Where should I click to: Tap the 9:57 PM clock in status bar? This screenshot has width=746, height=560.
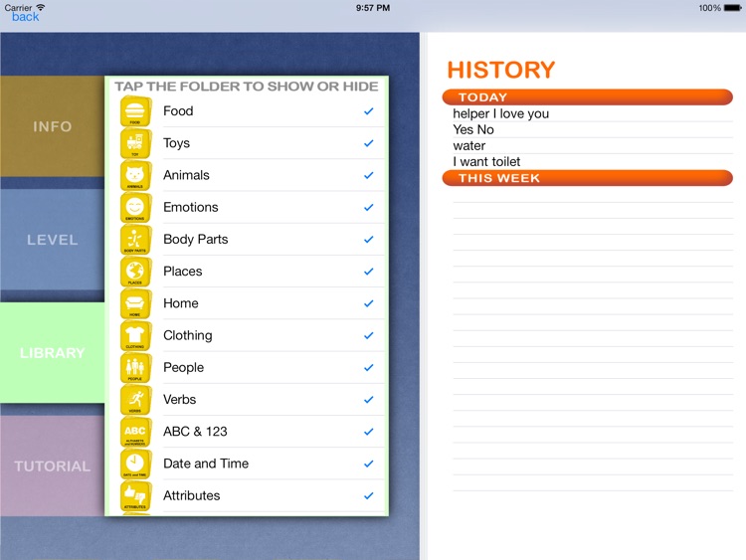click(373, 8)
